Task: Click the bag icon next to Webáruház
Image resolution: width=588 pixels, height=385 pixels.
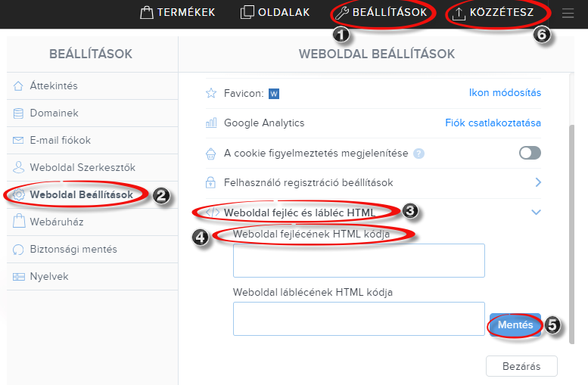Action: (x=19, y=221)
